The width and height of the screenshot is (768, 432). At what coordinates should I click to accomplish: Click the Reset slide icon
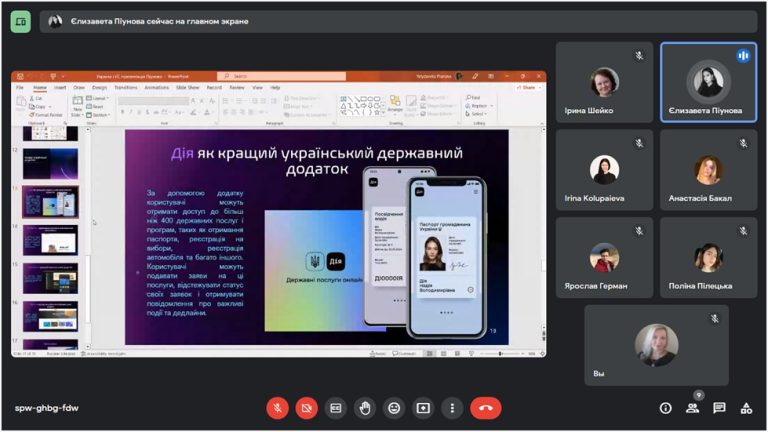[96, 106]
